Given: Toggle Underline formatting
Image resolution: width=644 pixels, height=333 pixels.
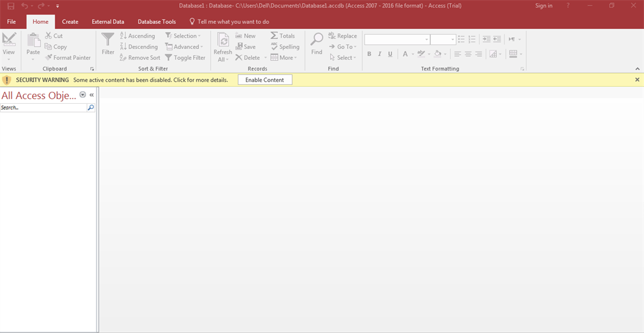Looking at the screenshot, I should 390,54.
